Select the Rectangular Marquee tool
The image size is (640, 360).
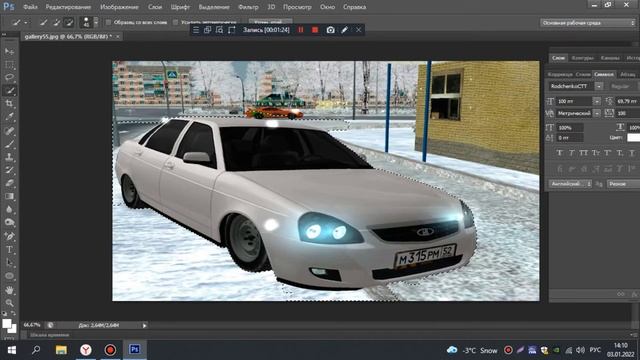coord(9,64)
